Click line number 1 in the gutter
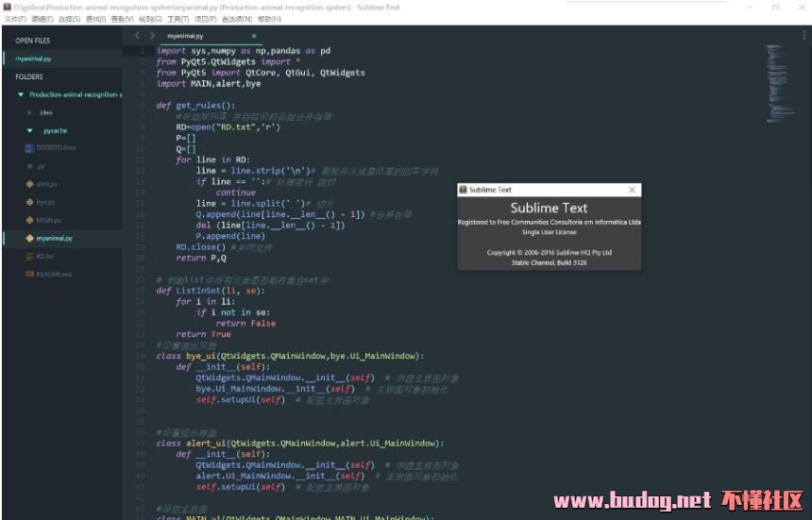 [x=143, y=51]
